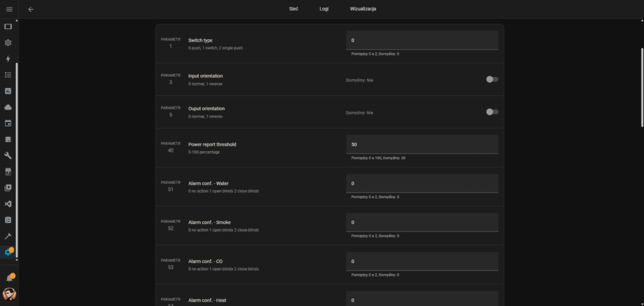Click the Switch type value field
The image size is (644, 306).
[x=422, y=40]
